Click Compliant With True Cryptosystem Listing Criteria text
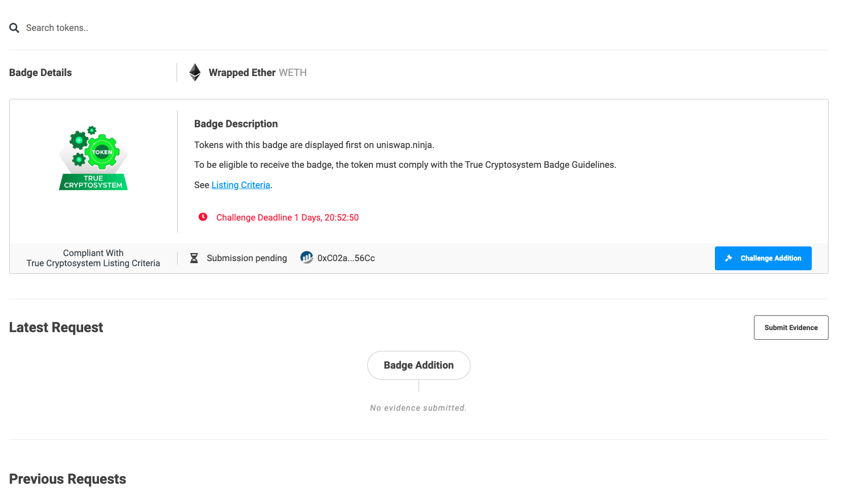860x504 pixels. [x=93, y=258]
